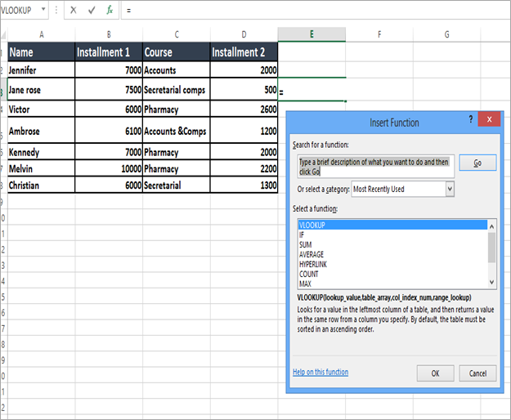Click the Installment 2 header cell
The width and height of the screenshot is (511, 420).
pyautogui.click(x=244, y=52)
